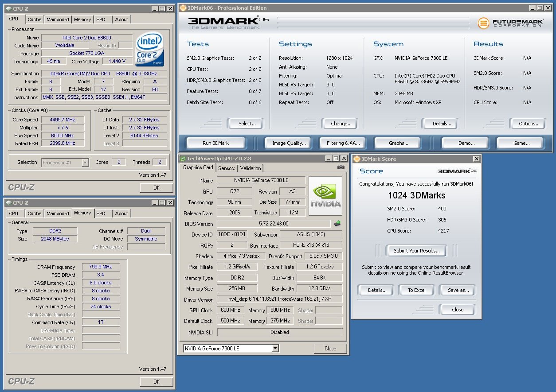The width and height of the screenshot is (556, 392).
Task: Click Close button in GPU-Z
Action: pos(330,349)
